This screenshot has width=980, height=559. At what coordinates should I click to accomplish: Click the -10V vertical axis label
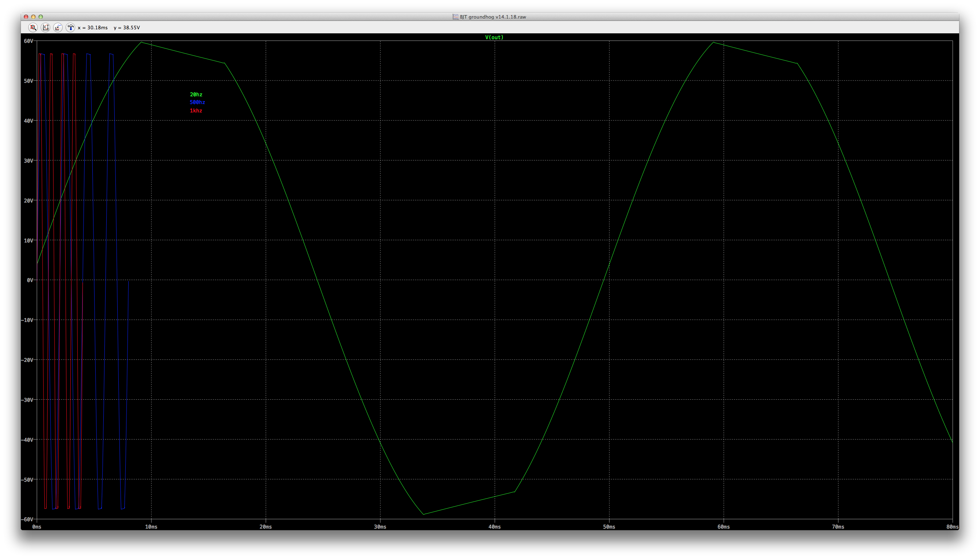27,320
